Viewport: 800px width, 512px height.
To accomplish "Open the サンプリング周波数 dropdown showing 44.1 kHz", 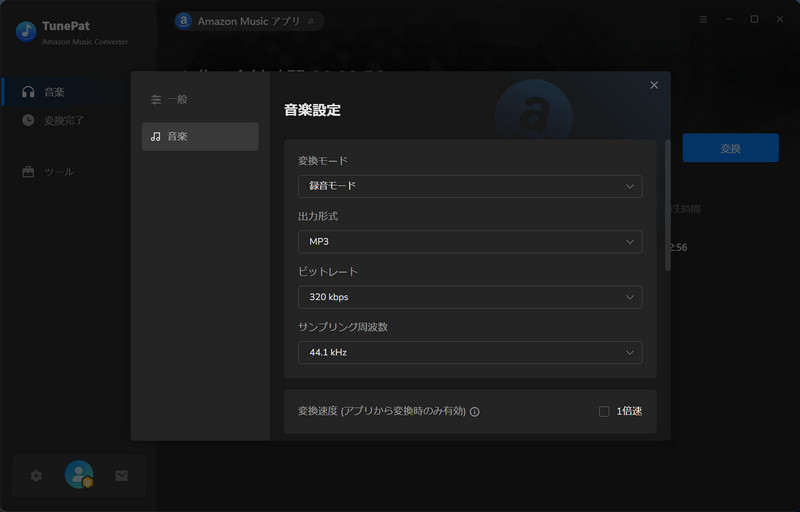I will point(470,352).
